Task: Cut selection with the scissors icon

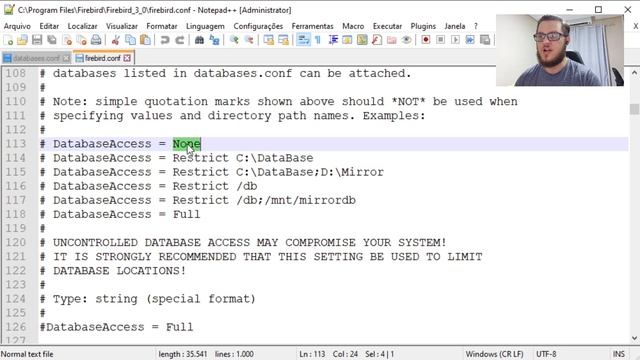Action: click(116, 40)
